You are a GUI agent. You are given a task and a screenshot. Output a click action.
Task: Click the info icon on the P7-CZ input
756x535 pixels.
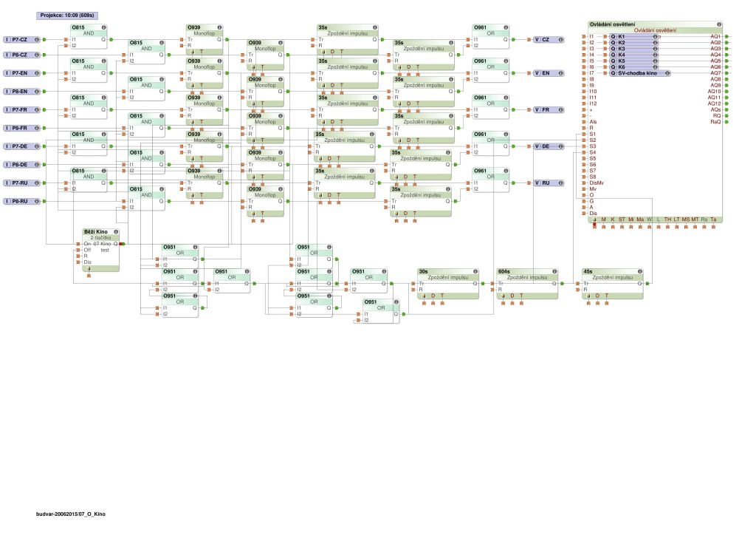(x=37, y=40)
